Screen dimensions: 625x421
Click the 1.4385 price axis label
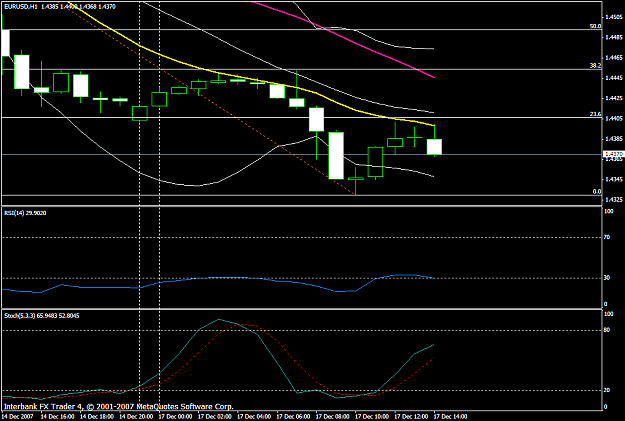click(x=613, y=139)
